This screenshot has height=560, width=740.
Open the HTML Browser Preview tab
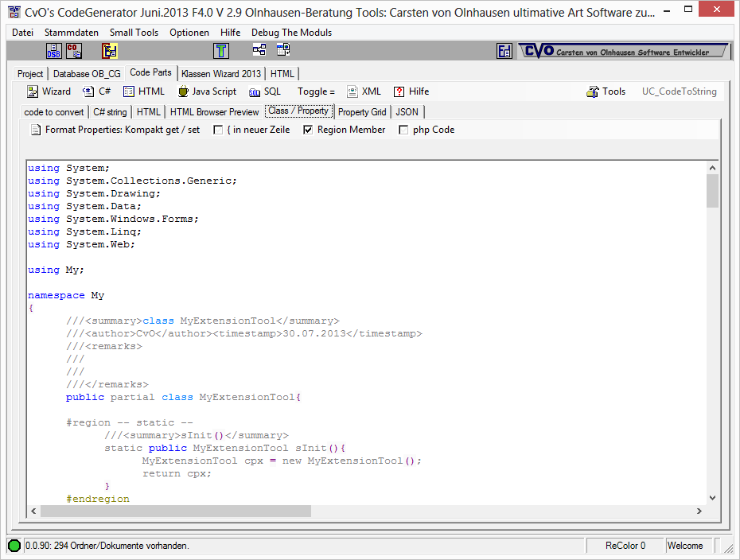(x=214, y=112)
